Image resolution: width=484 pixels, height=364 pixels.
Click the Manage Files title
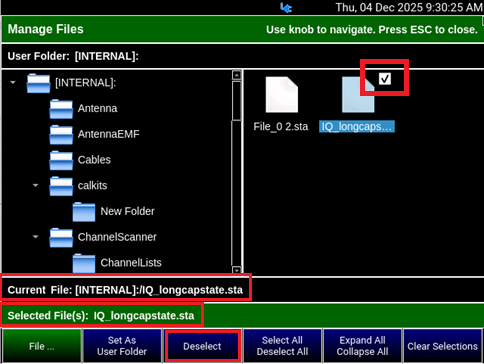coord(46,29)
